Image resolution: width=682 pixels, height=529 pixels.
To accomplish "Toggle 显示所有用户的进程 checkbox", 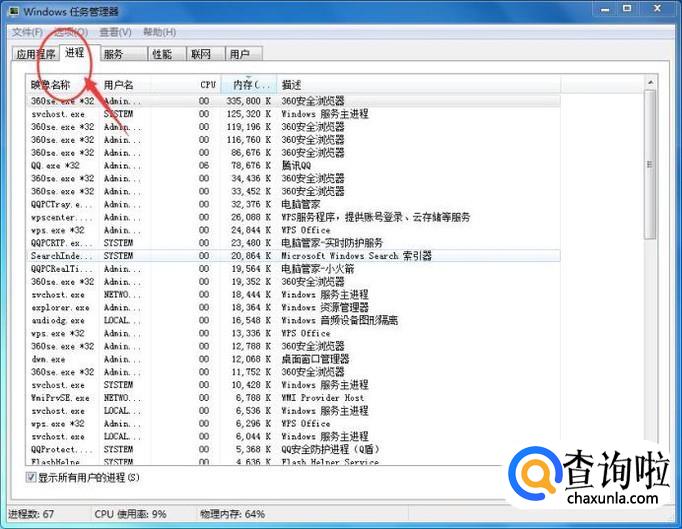I will pos(31,477).
